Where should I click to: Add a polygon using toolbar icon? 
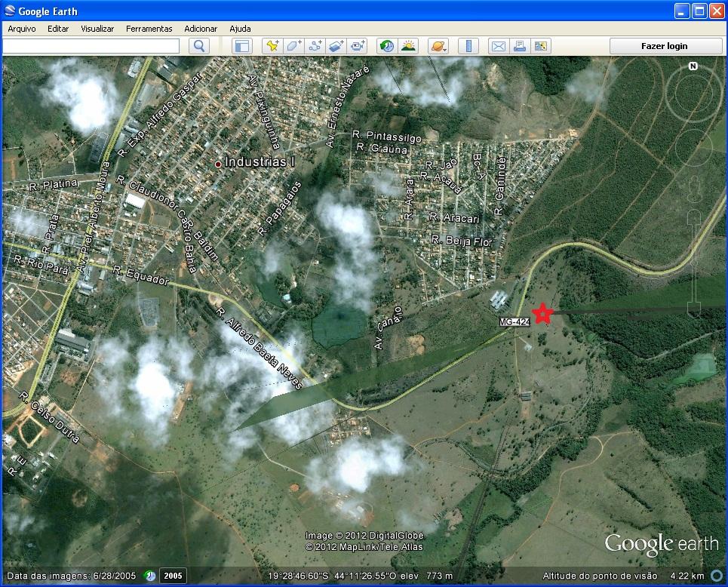pos(294,46)
